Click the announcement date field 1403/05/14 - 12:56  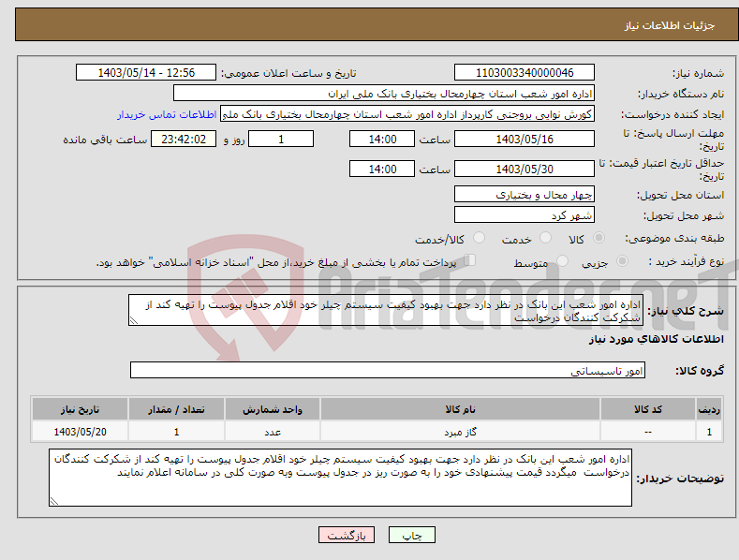(x=146, y=73)
